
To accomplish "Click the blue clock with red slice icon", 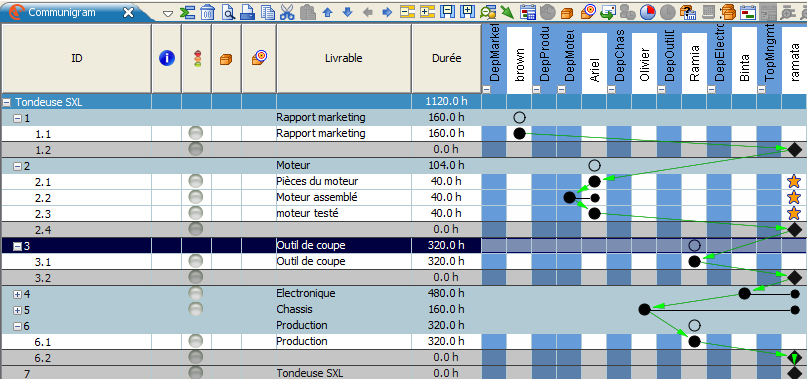I will tap(647, 11).
